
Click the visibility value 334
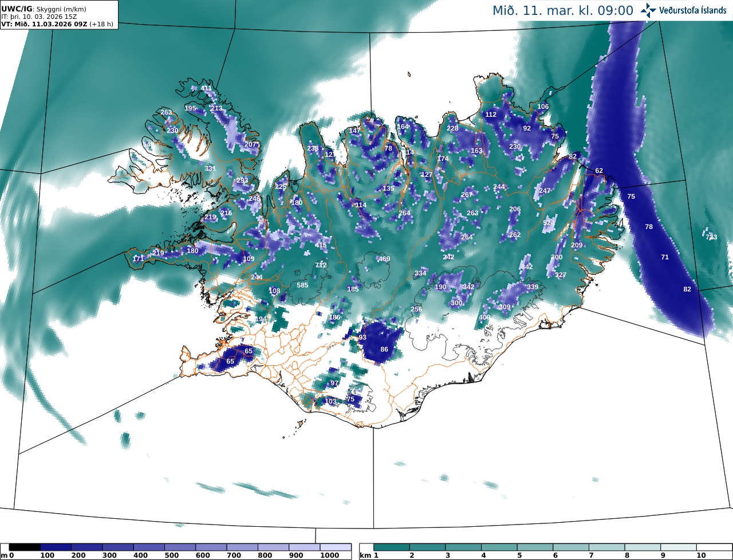point(420,273)
